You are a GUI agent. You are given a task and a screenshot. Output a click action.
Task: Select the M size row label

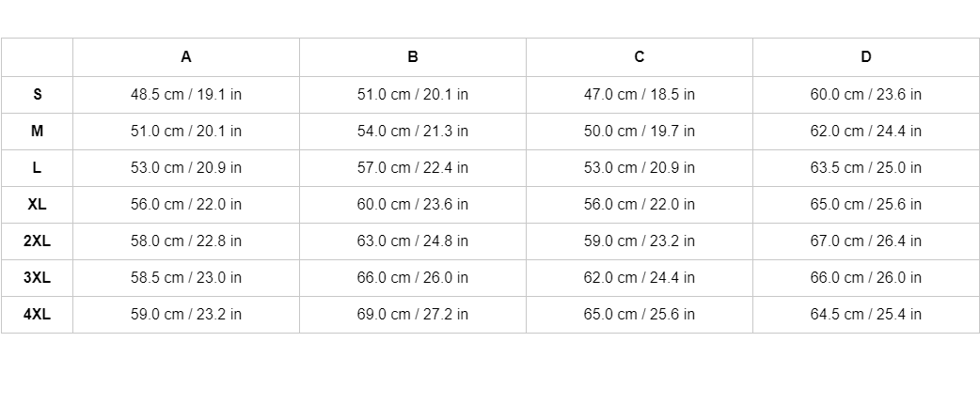tap(38, 131)
